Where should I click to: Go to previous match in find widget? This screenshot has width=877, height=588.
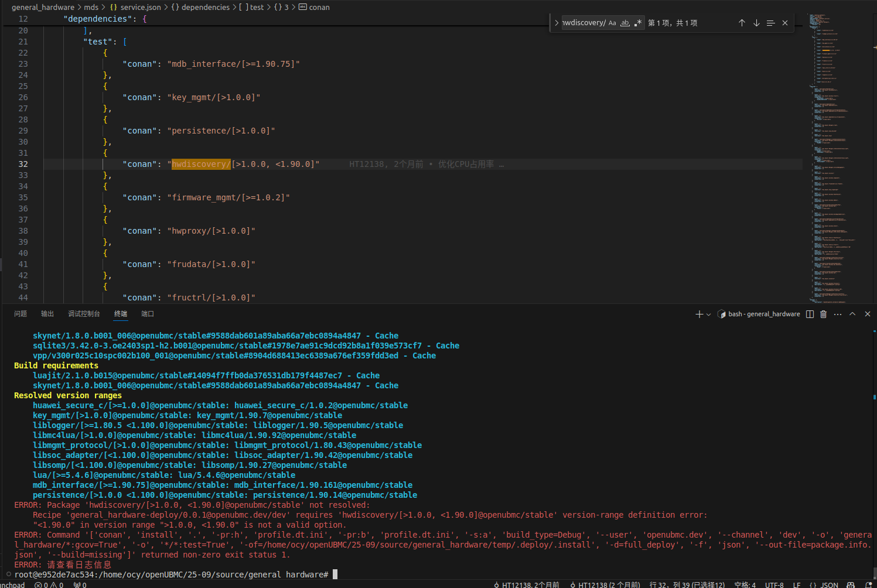(x=742, y=23)
